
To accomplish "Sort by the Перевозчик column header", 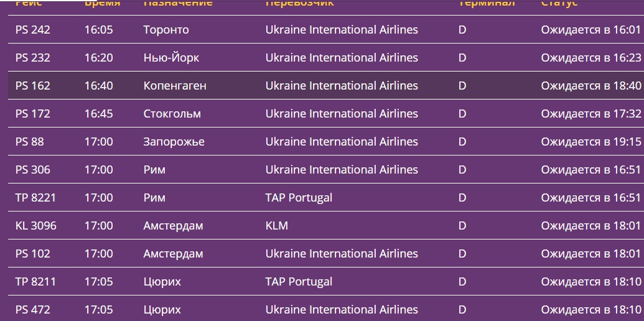I will [x=299, y=3].
